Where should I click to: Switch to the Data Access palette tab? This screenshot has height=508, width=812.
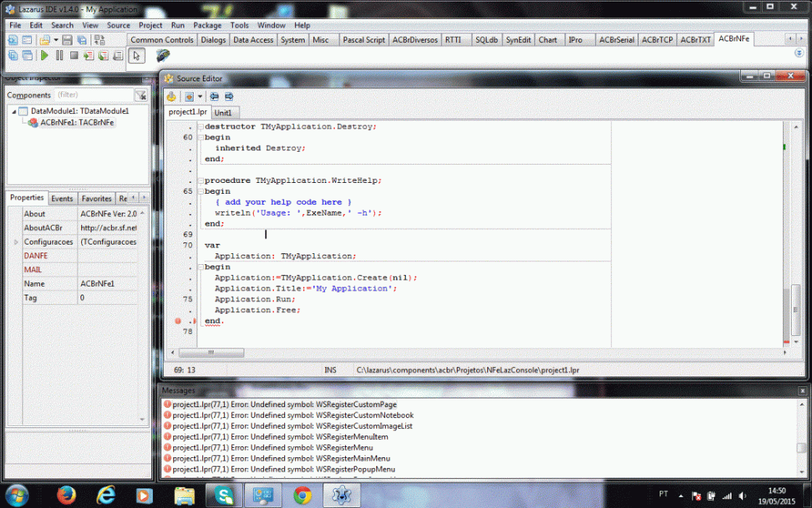(x=253, y=40)
